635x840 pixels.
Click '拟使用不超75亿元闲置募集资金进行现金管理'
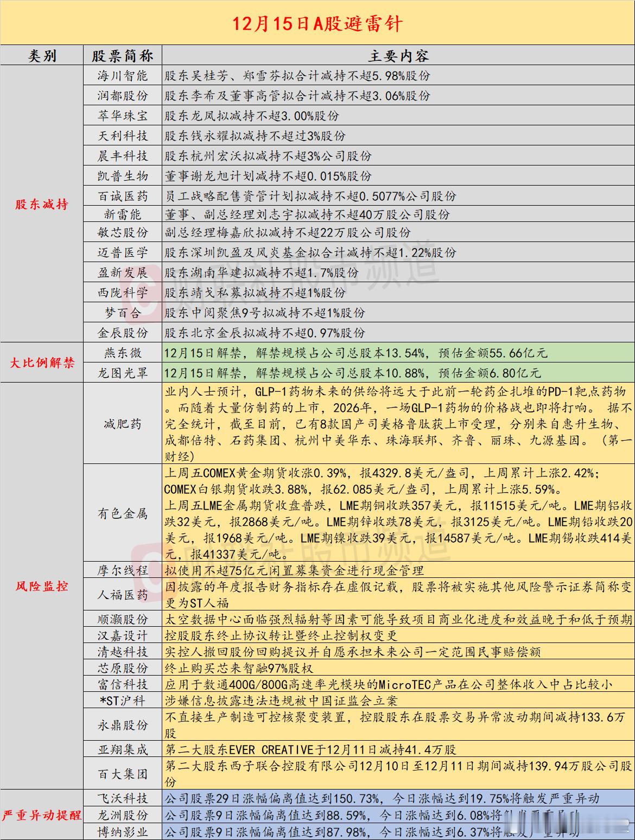[x=294, y=570]
